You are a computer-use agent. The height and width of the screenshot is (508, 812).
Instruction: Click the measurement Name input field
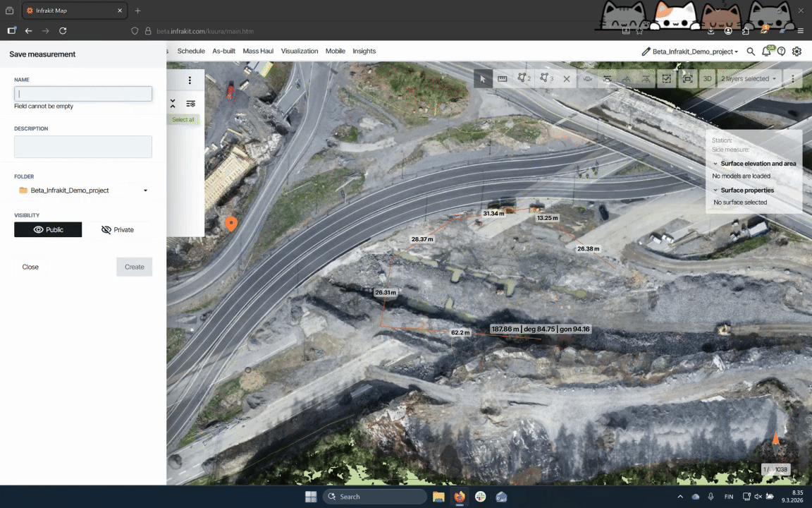[83, 94]
